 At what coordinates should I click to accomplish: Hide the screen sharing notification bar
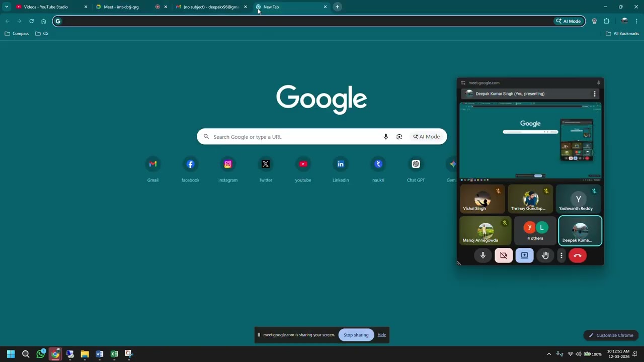pos(382,335)
